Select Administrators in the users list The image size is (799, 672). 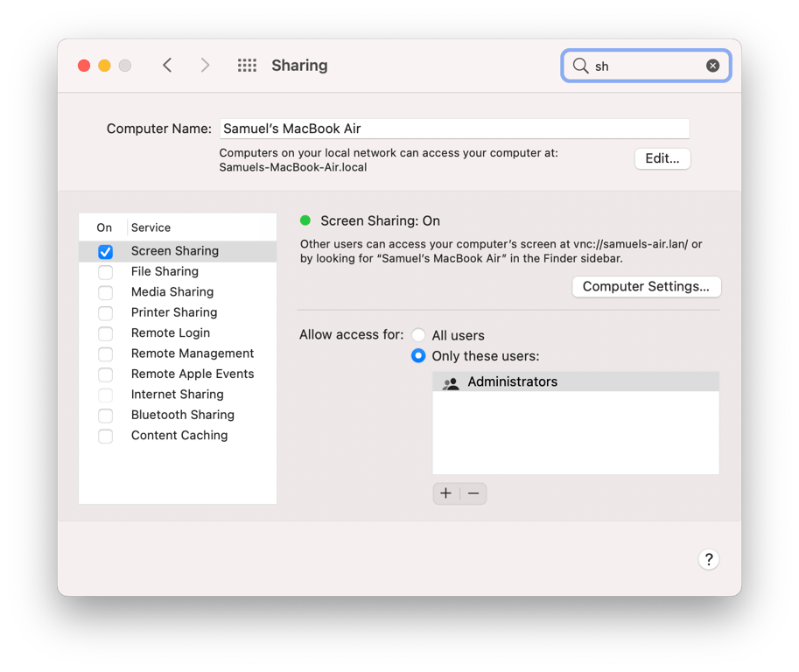tap(512, 381)
